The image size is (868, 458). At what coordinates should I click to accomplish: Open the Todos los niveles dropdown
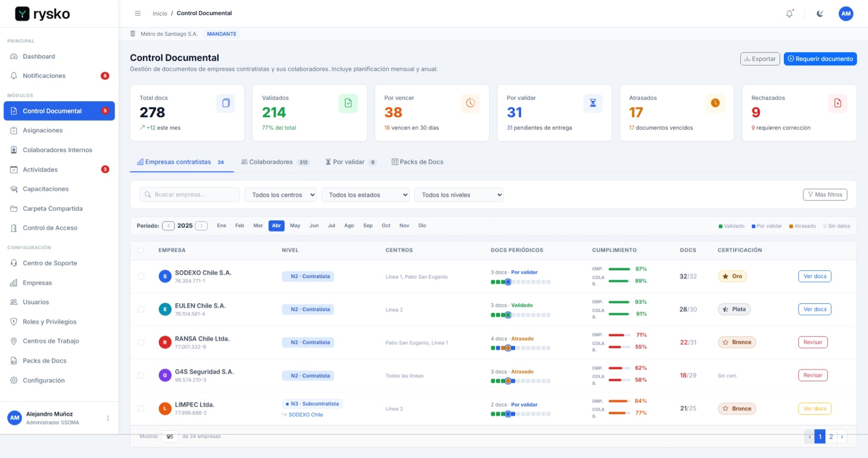459,195
